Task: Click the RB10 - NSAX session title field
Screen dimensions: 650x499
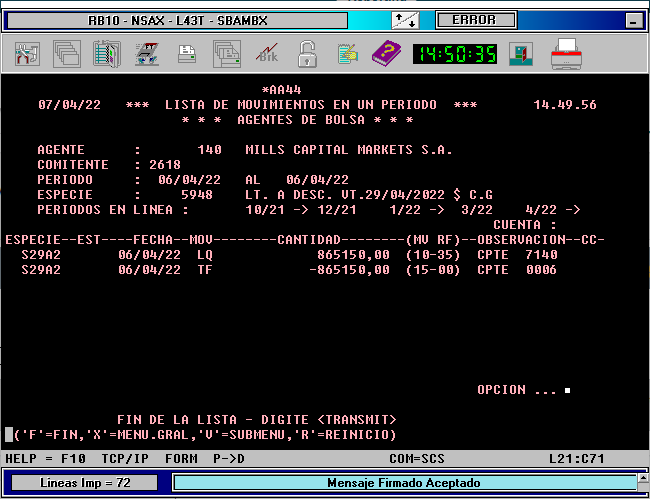Action: coord(177,20)
